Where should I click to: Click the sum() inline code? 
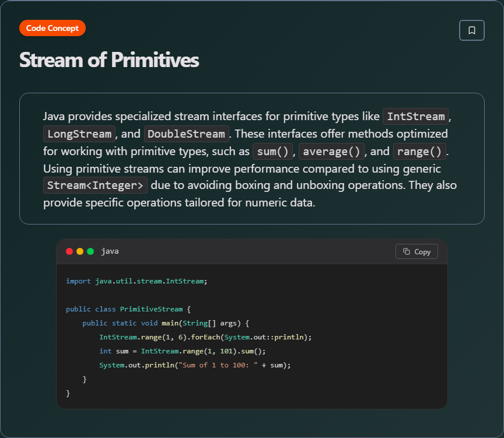pyautogui.click(x=273, y=152)
